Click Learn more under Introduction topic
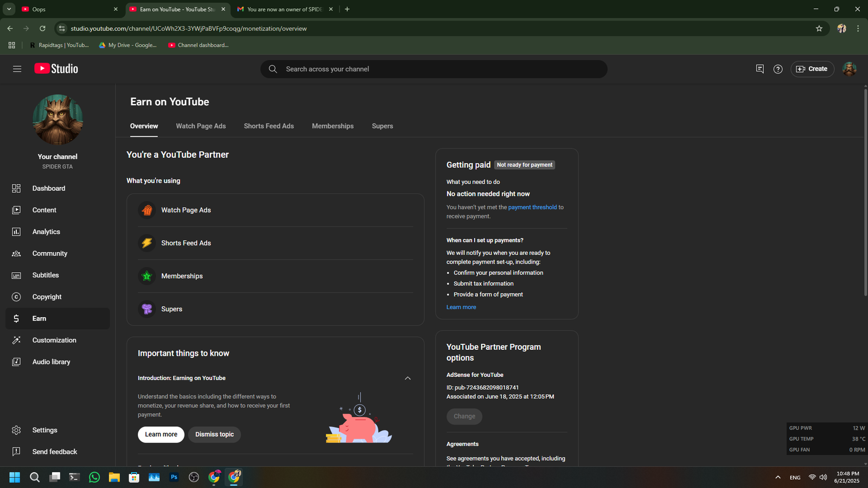This screenshot has height=488, width=868. [161, 434]
